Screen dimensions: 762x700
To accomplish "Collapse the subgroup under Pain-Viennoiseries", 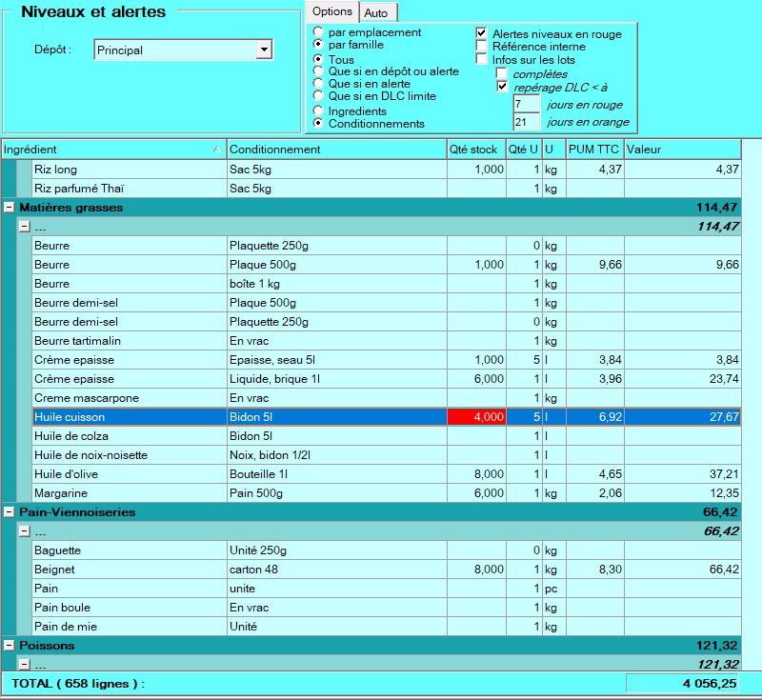I will [24, 531].
